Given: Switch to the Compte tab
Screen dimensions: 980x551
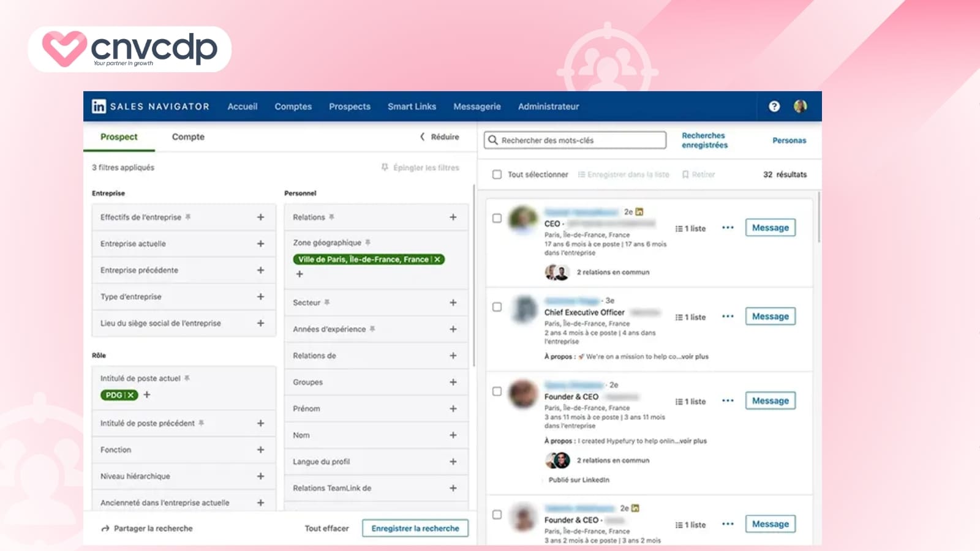Looking at the screenshot, I should 188,137.
